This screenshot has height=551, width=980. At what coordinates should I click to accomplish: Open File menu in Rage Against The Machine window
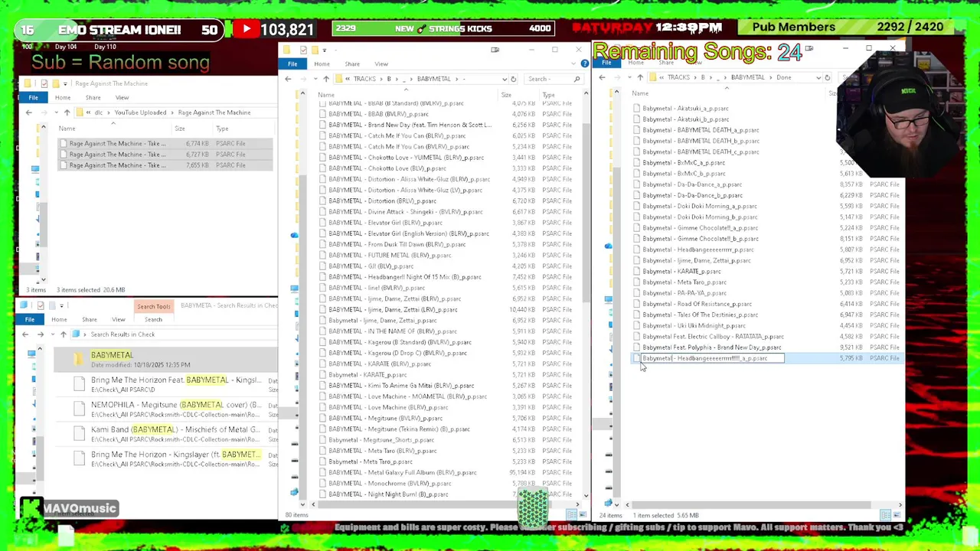(33, 97)
